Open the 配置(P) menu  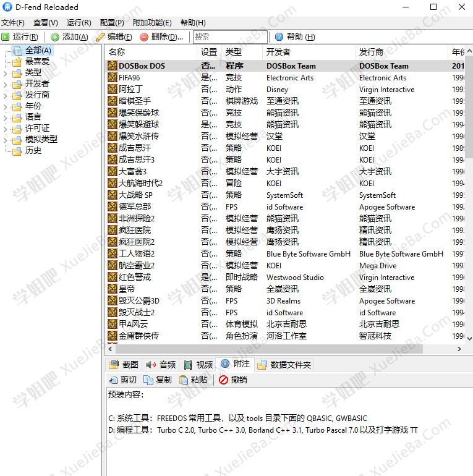click(x=112, y=23)
